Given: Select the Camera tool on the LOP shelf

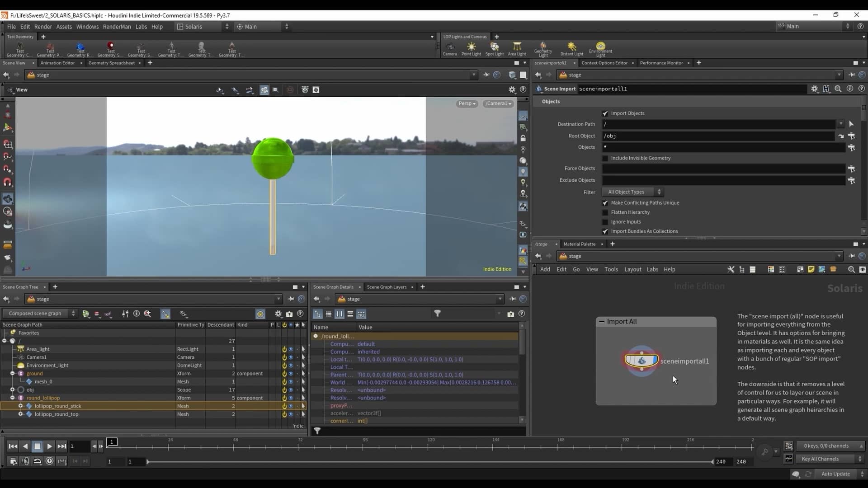Looking at the screenshot, I should [450, 48].
